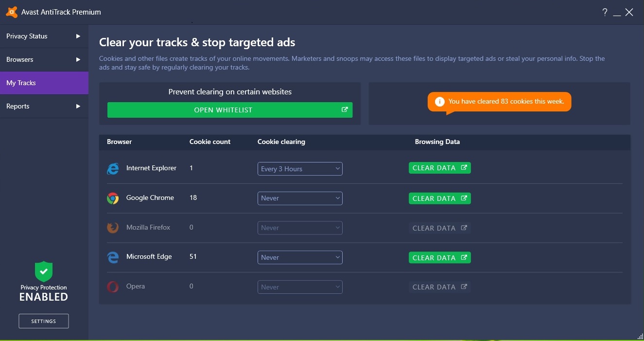
Task: Click the Microsoft Edge browser icon
Action: tap(113, 257)
